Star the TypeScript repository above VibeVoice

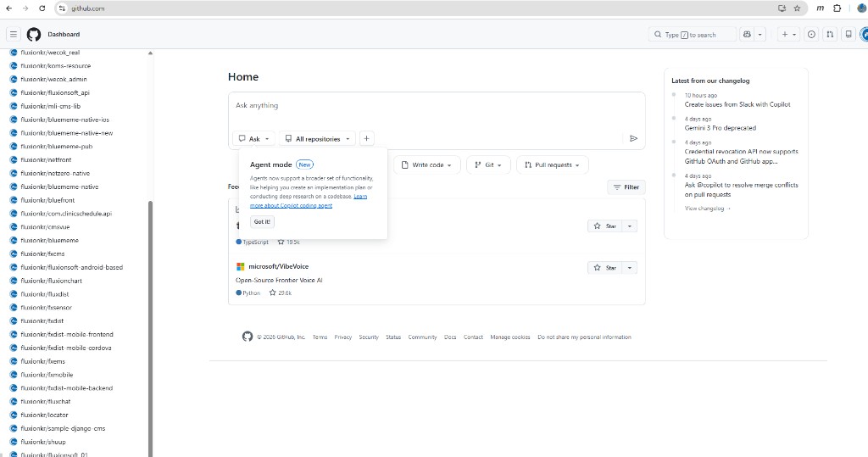click(604, 226)
